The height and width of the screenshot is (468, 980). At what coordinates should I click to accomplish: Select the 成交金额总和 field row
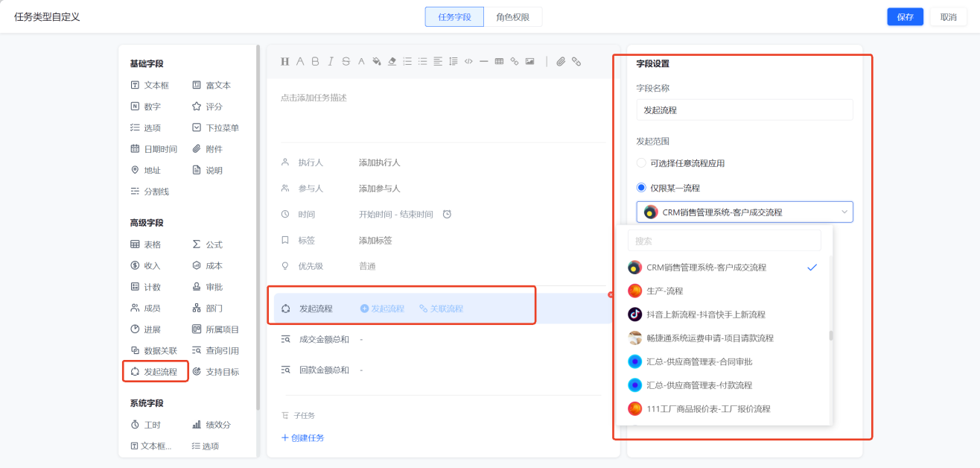click(x=443, y=340)
